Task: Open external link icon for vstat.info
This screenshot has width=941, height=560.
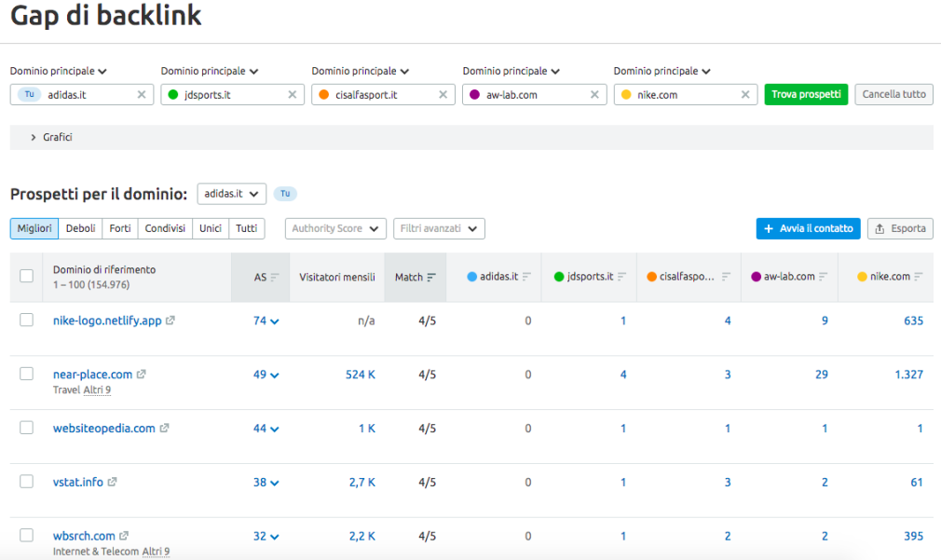Action: click(x=112, y=482)
